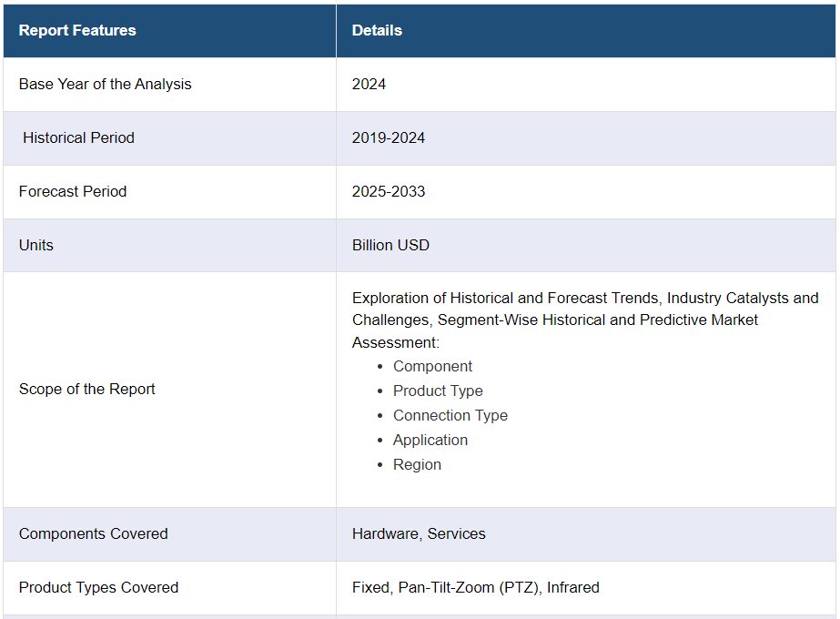Screen dimensions: 840x619
Task: Click the Billion USD value
Action: point(390,245)
